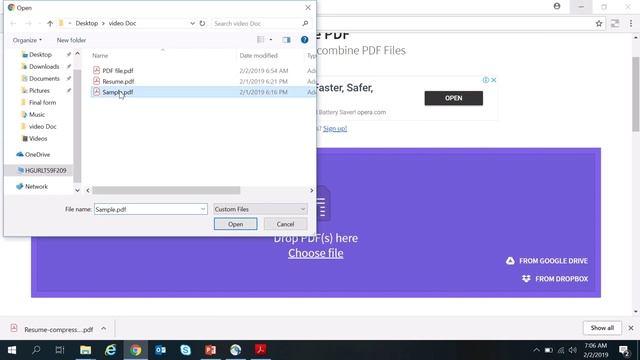
Task: Refresh the video Doc folder listing
Action: (x=202, y=24)
